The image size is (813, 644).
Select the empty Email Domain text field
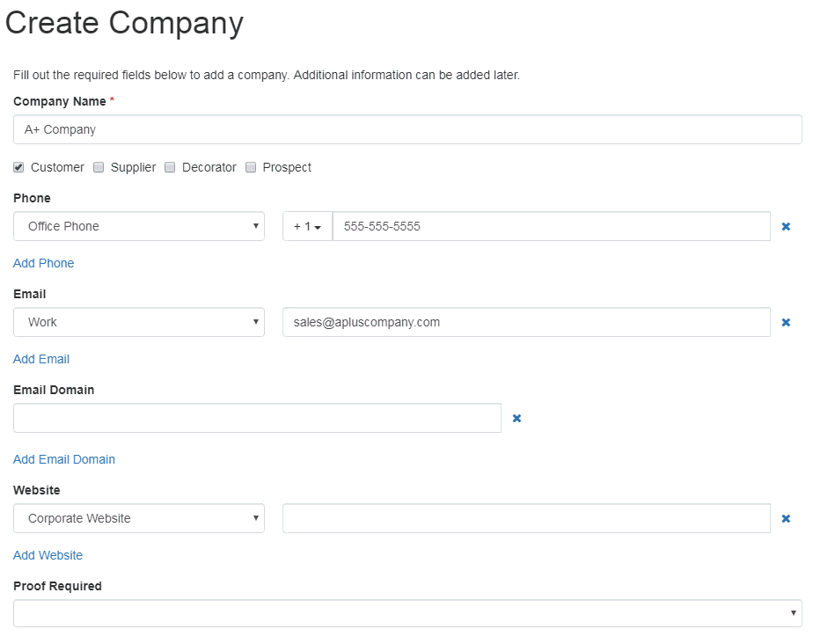(257, 418)
